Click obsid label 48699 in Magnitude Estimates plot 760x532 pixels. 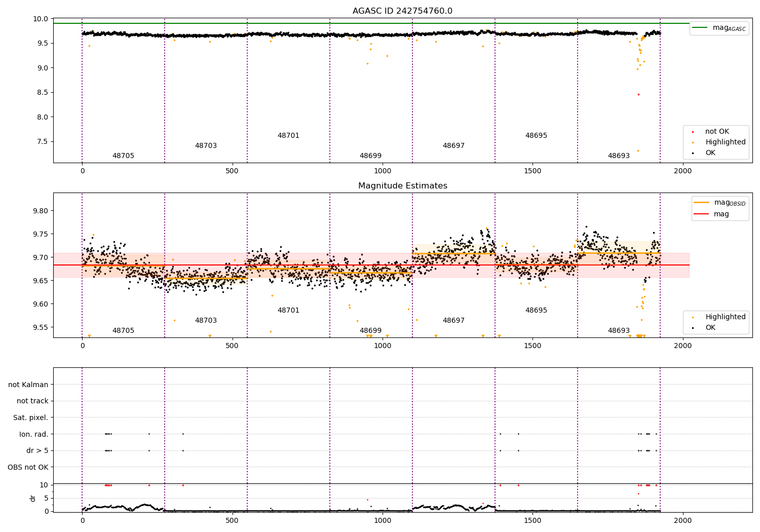(x=370, y=331)
